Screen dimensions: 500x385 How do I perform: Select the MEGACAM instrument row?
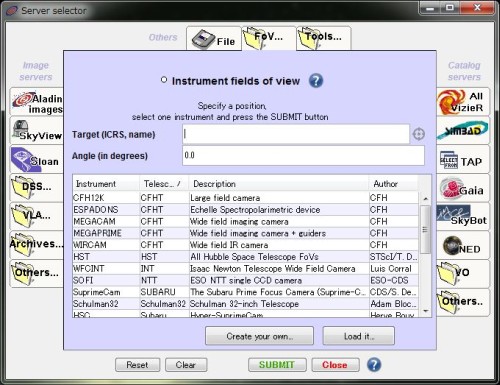(245, 221)
